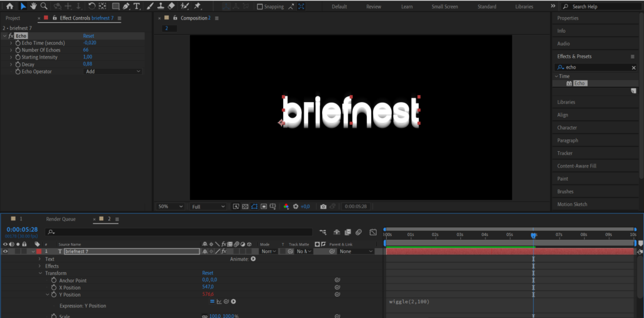Click the Home icon in toolbar
Image resolution: width=644 pixels, height=318 pixels.
coord(9,6)
